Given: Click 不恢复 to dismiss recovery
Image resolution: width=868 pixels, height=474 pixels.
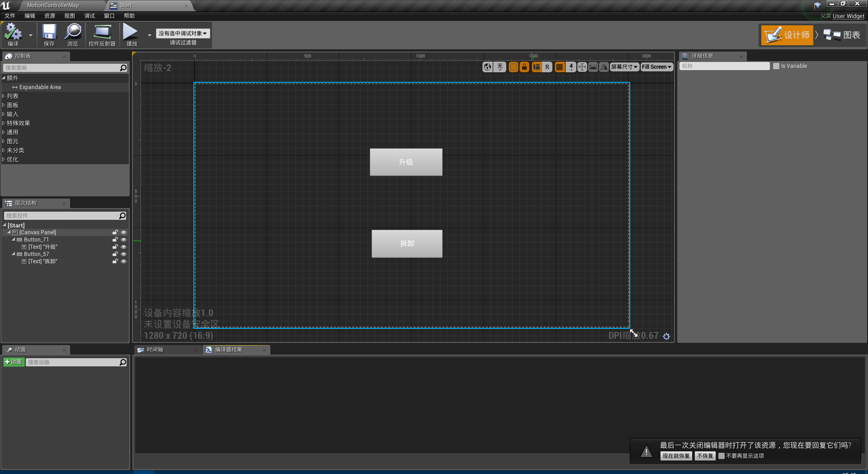Looking at the screenshot, I should [x=705, y=456].
